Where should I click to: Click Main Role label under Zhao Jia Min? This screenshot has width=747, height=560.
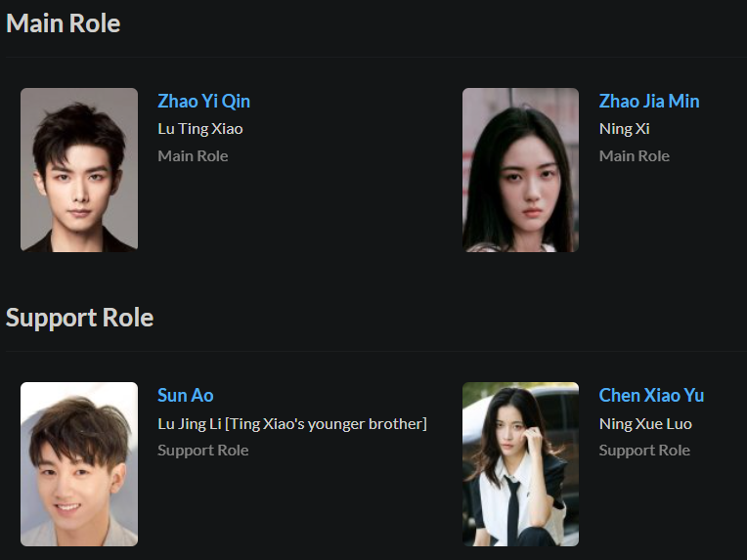click(635, 156)
